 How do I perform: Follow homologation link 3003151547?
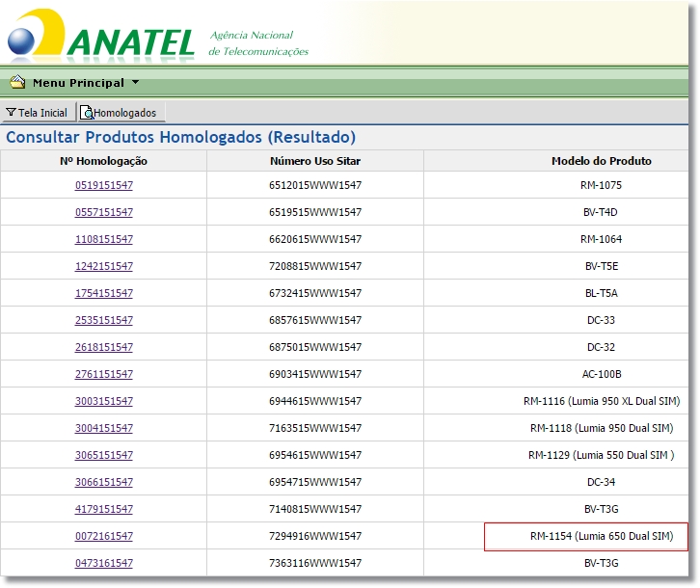[104, 401]
